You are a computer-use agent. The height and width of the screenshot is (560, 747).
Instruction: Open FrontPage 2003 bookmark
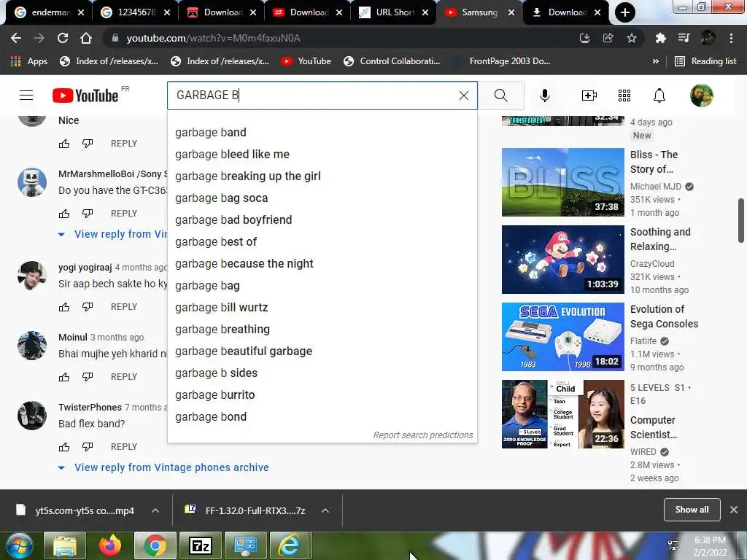[x=501, y=61]
